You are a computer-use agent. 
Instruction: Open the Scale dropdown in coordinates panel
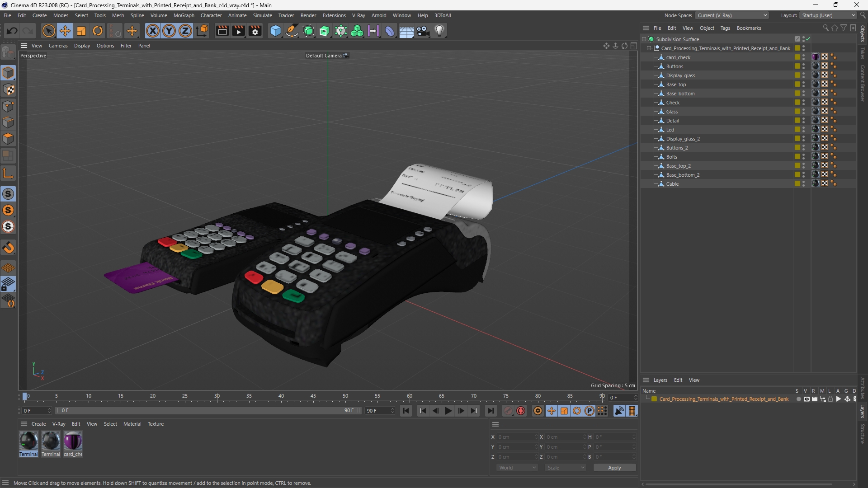[x=566, y=468]
